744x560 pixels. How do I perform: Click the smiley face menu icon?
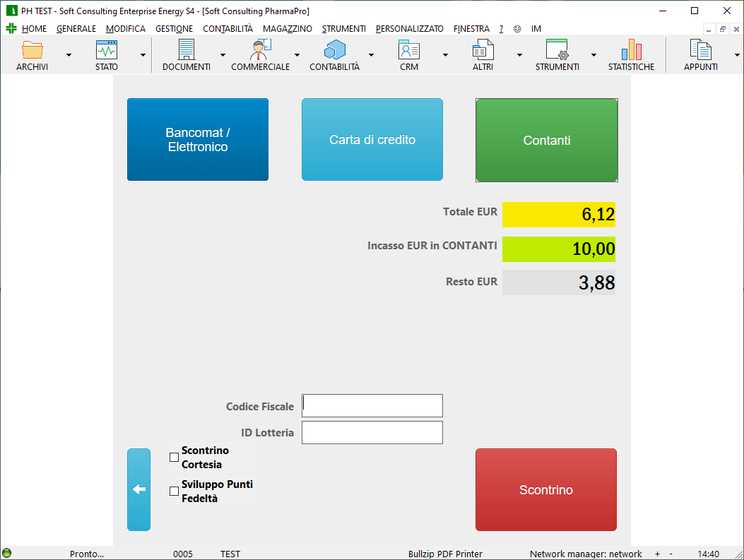coord(517,29)
